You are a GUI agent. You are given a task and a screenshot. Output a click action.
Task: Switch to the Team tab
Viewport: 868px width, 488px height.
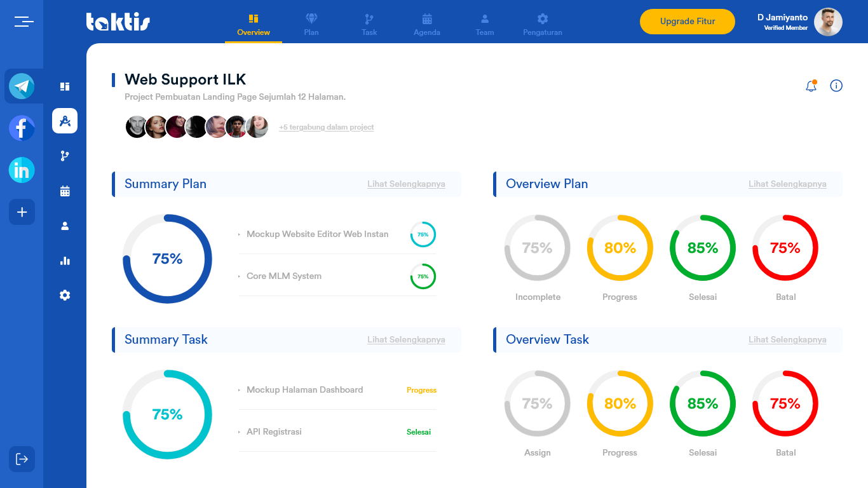pos(485,25)
